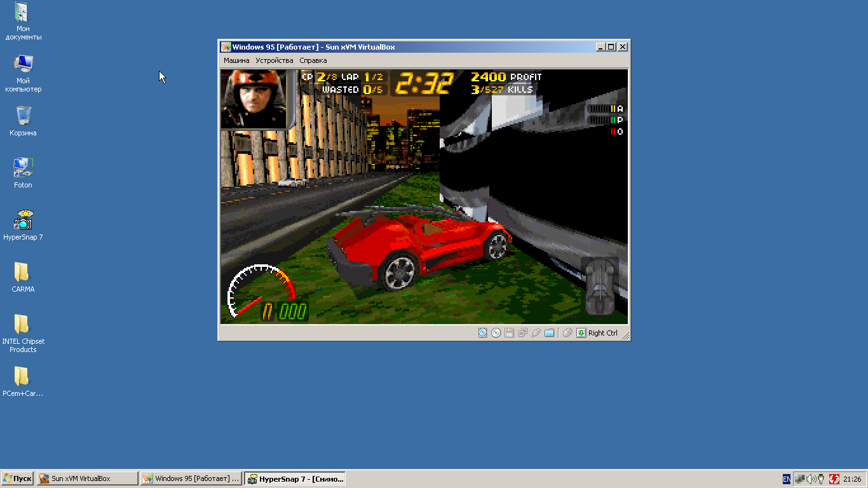Image resolution: width=868 pixels, height=488 pixels.
Task: Select the PCem+Car... folder on desktop
Action: [24, 382]
